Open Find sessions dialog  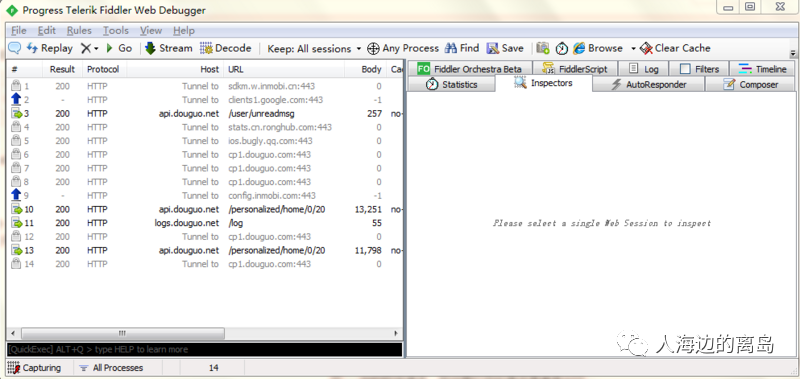coord(462,48)
